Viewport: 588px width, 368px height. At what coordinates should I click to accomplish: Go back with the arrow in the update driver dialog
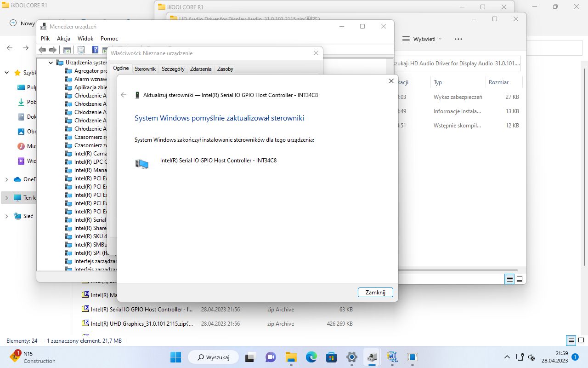(x=123, y=95)
